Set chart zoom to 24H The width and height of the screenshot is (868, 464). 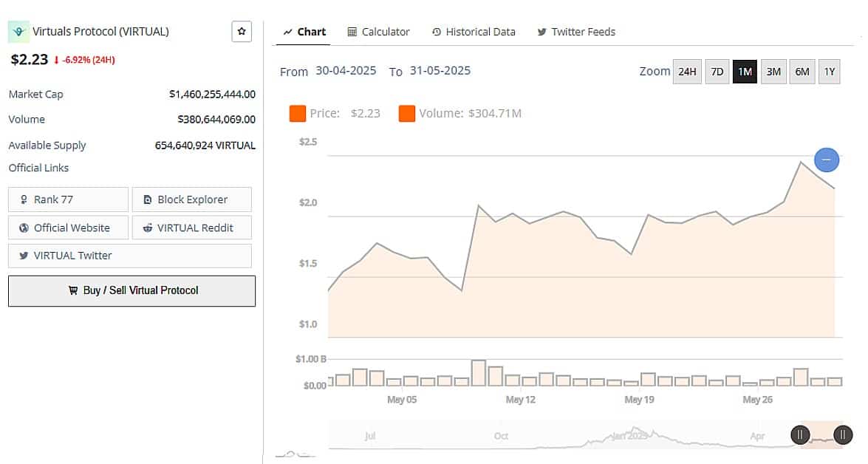[x=687, y=72]
